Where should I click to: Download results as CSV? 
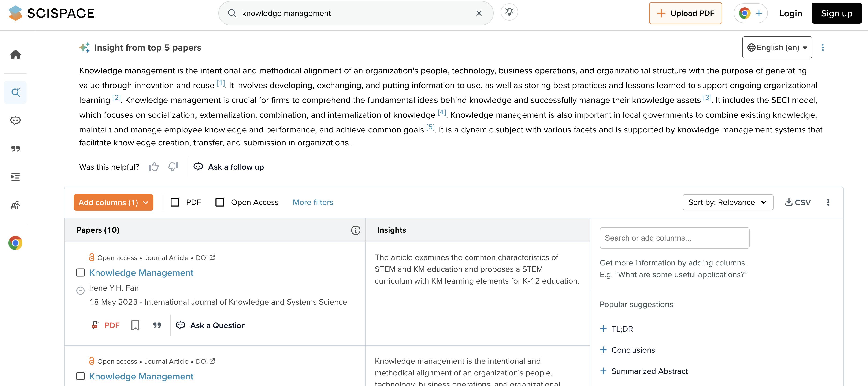(x=798, y=202)
